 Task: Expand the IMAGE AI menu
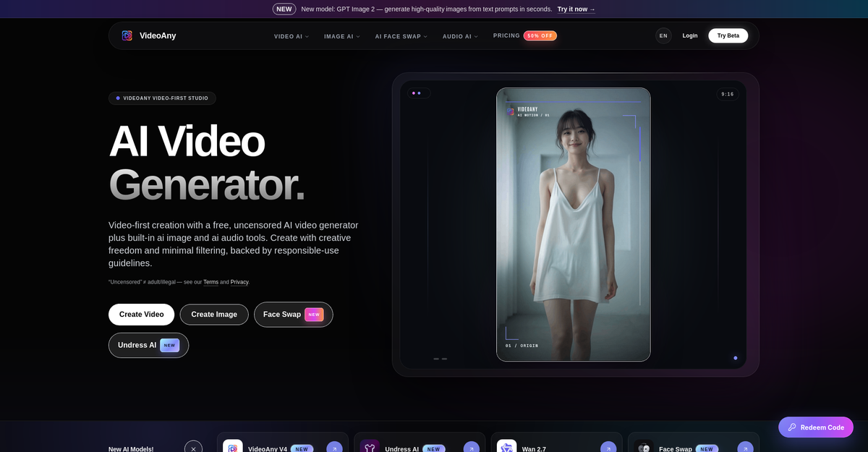(342, 36)
